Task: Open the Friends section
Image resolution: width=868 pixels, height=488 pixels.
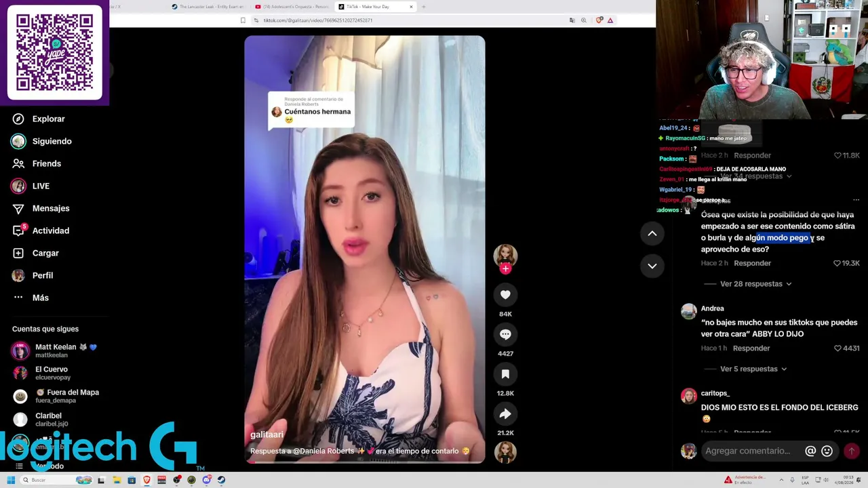Action: pos(37,163)
